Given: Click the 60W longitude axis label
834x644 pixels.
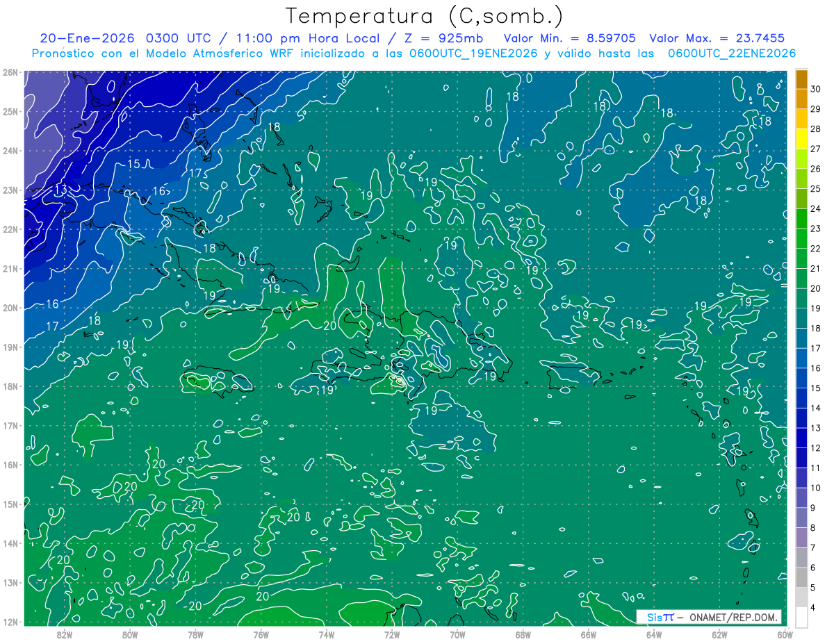Looking at the screenshot, I should [785, 634].
